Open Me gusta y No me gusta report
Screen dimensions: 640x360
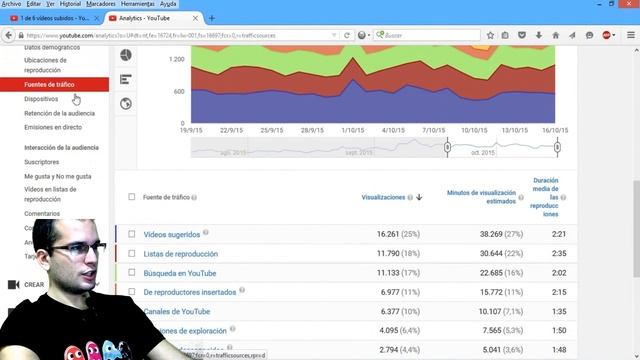(58, 177)
